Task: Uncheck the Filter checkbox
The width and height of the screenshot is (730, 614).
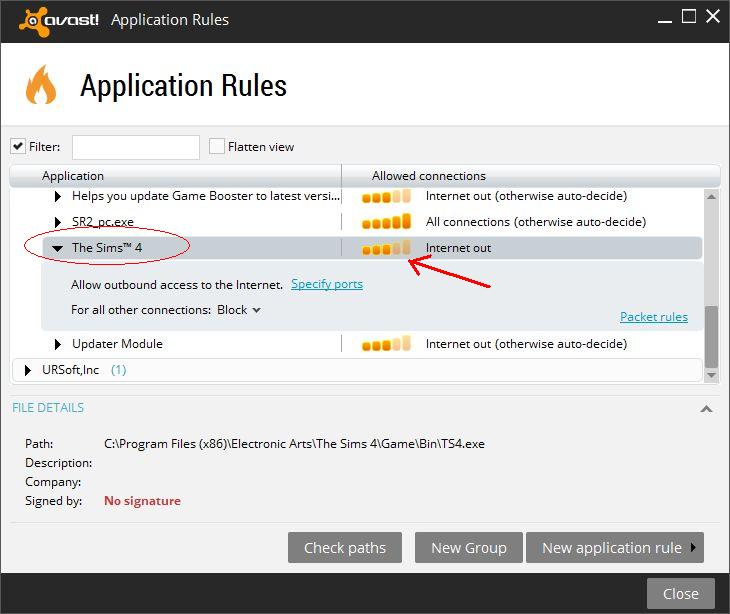Action: [x=18, y=147]
